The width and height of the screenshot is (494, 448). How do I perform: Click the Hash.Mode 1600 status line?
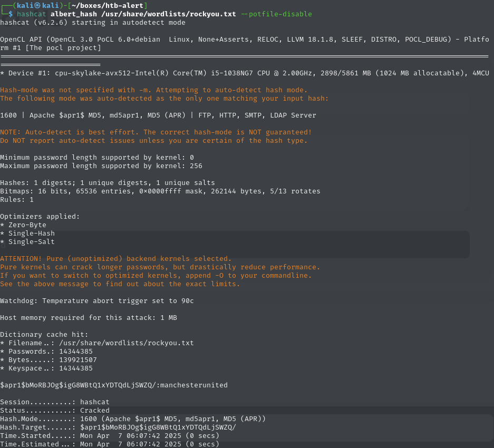point(133,419)
